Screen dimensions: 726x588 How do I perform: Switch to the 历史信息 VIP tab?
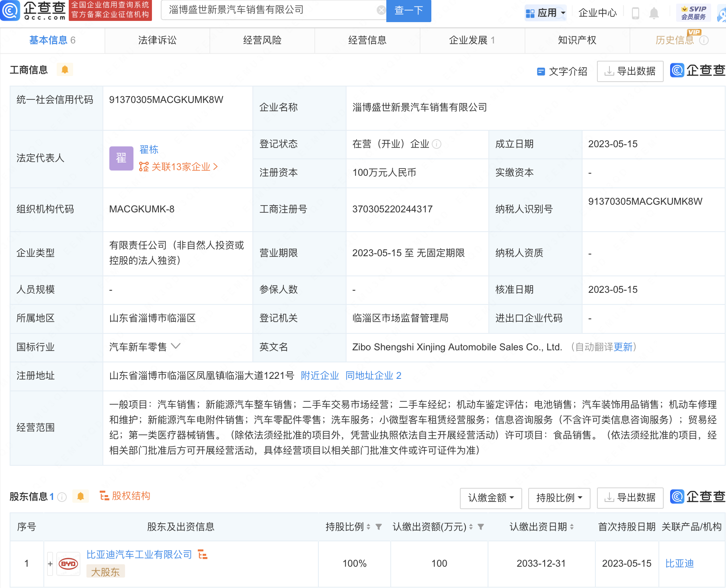point(678,40)
